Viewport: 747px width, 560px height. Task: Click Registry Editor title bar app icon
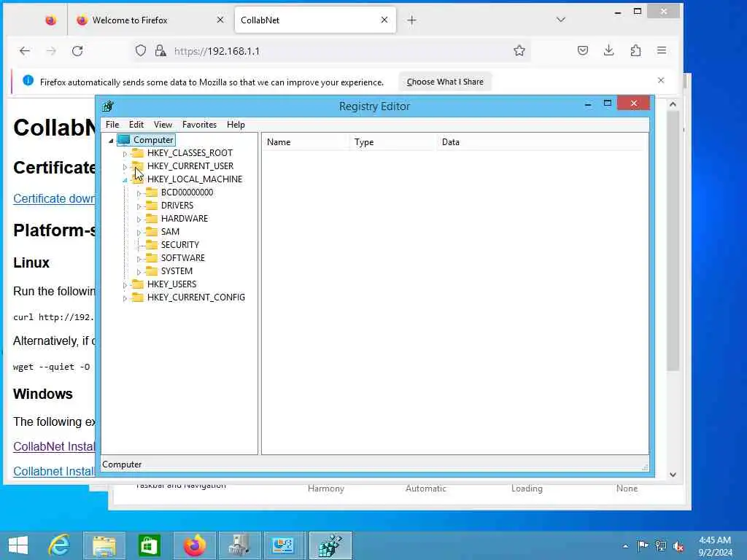click(x=108, y=106)
